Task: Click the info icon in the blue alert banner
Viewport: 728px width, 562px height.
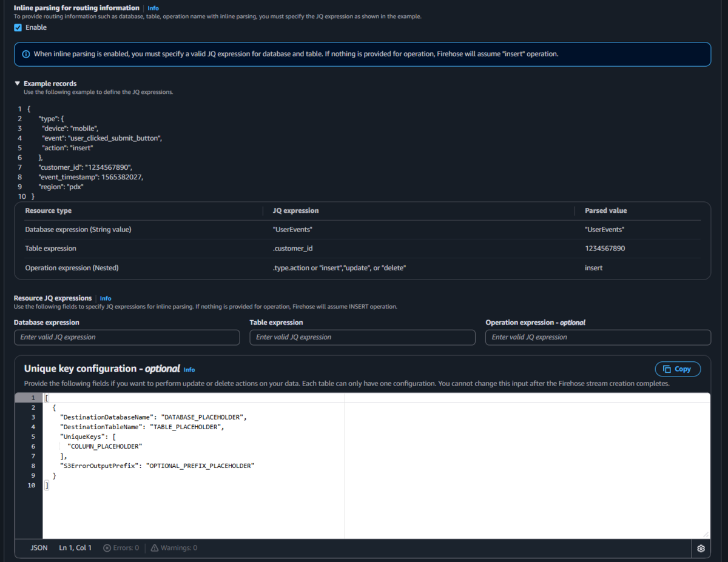Action: tap(26, 54)
